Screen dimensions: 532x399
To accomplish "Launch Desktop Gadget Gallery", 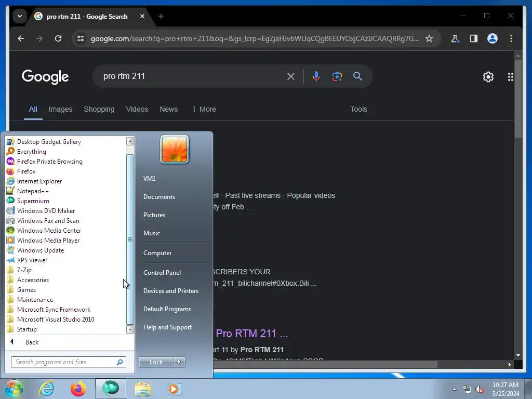I will click(49, 142).
